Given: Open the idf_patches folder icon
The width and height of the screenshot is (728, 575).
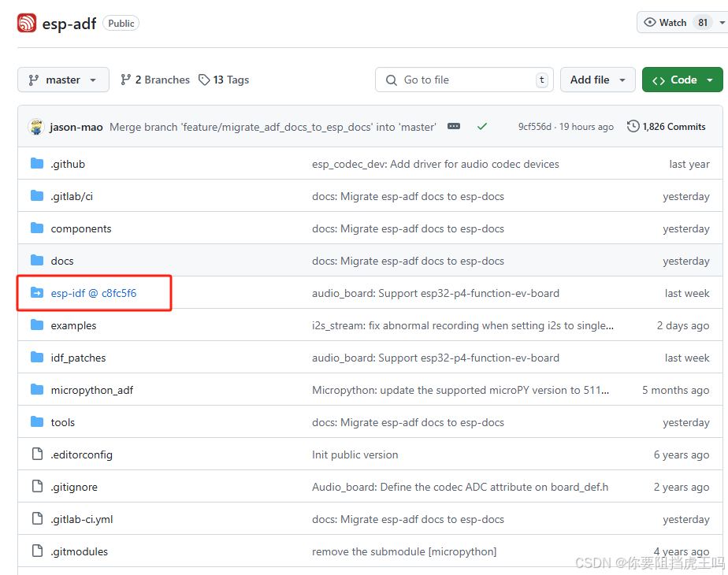Looking at the screenshot, I should [x=37, y=358].
